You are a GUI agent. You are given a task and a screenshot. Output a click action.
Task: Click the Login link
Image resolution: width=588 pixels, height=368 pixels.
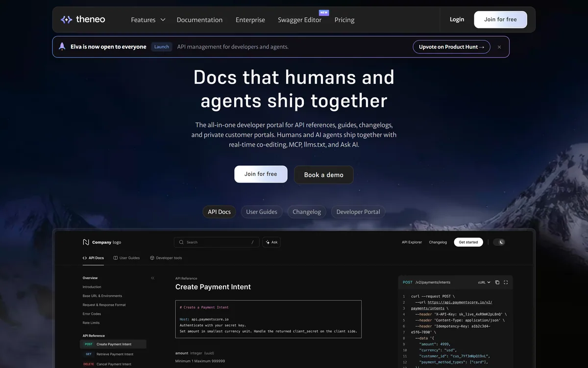[x=457, y=20]
